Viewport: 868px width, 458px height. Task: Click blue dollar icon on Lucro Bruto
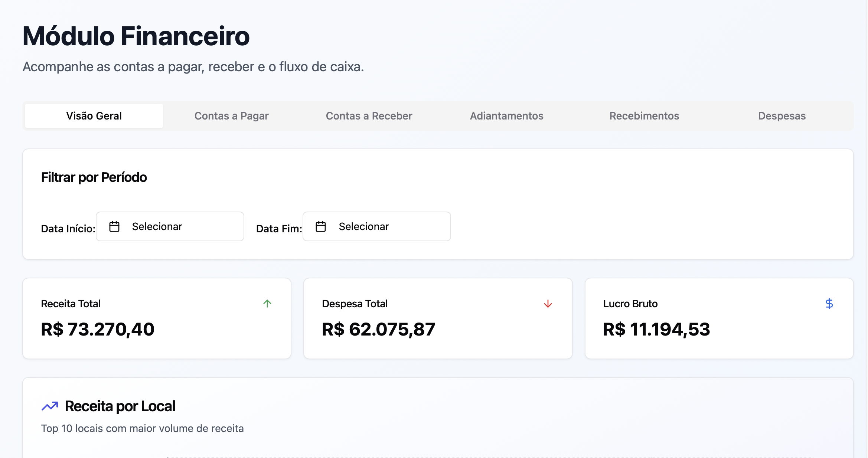click(x=829, y=304)
